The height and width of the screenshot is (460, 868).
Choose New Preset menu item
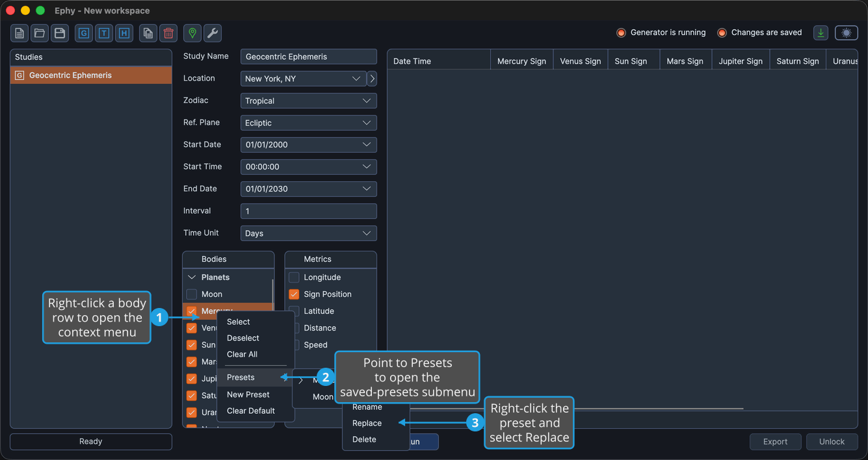(256, 395)
